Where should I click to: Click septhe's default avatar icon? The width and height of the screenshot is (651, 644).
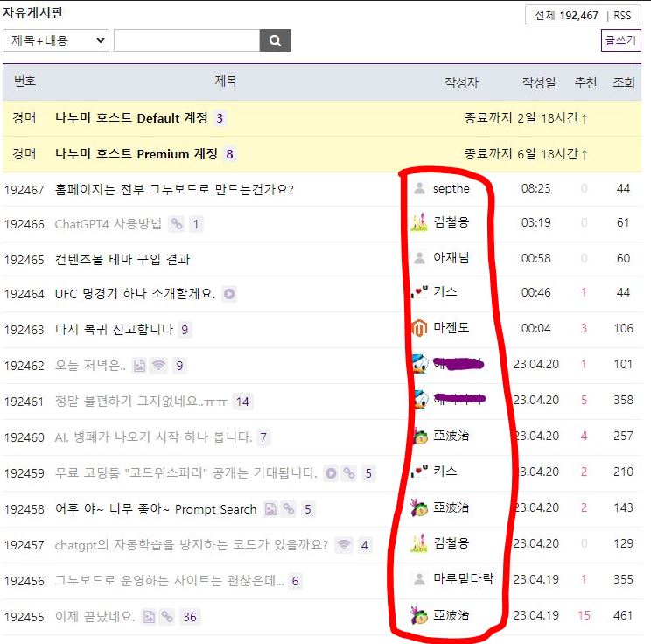(419, 188)
